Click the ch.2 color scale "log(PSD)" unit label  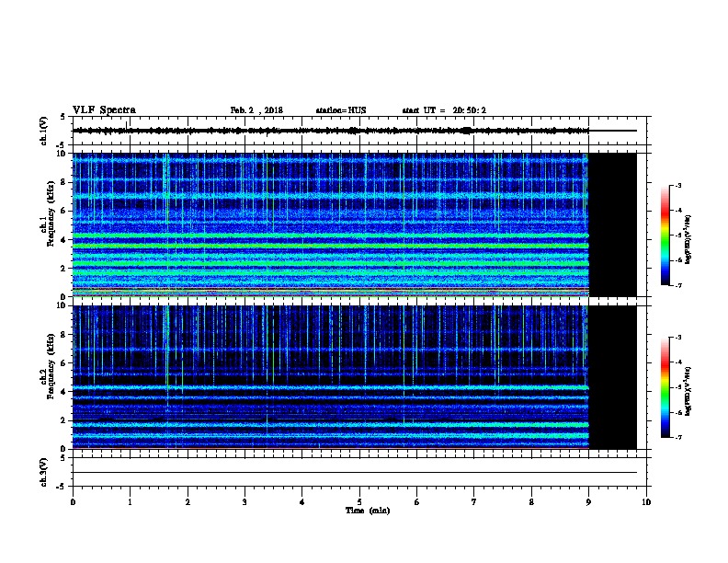point(688,391)
